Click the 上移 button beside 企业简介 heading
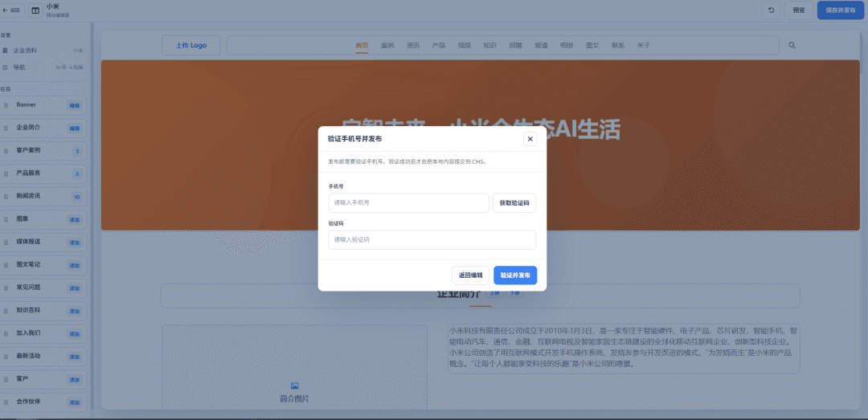Viewport: 868px width, 420px height. [x=494, y=293]
